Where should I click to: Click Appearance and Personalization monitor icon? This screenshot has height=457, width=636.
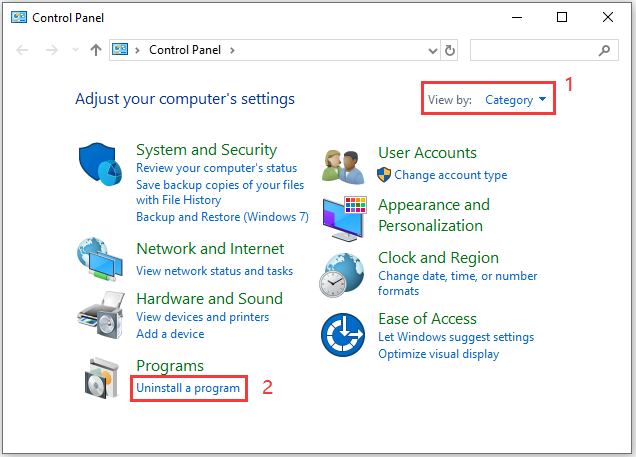(x=344, y=219)
